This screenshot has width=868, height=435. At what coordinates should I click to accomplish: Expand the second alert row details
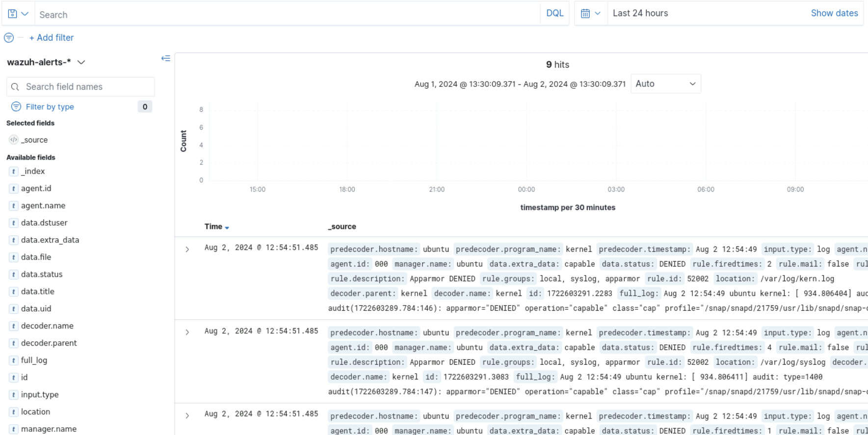[x=187, y=332]
